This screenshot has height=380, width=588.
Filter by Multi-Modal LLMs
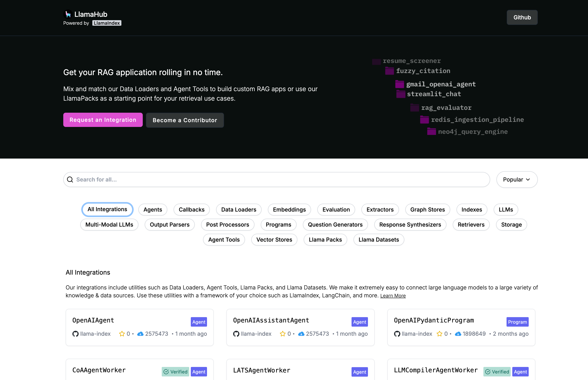click(109, 225)
